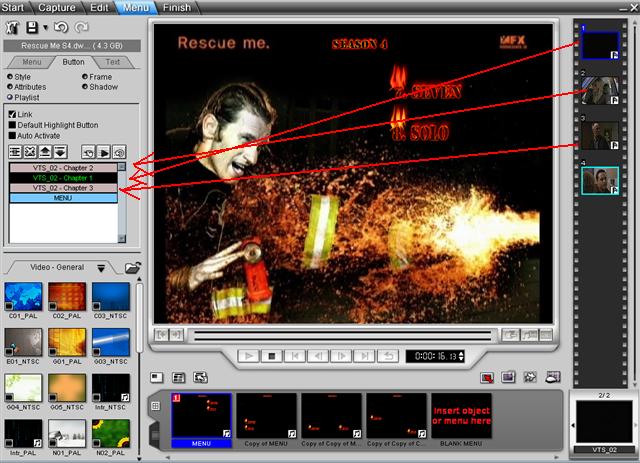This screenshot has height=463, width=640.
Task: Choose the C01_PAL world map background
Action: point(23,297)
